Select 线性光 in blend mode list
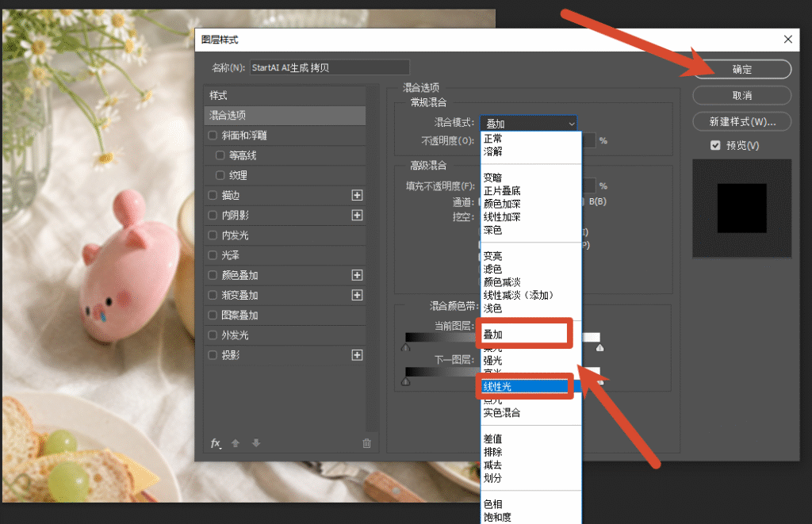Screen dimensions: 812x524 tap(523, 386)
